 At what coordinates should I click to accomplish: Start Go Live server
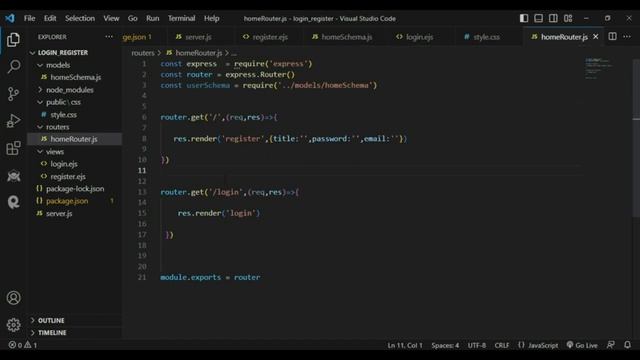pos(582,345)
